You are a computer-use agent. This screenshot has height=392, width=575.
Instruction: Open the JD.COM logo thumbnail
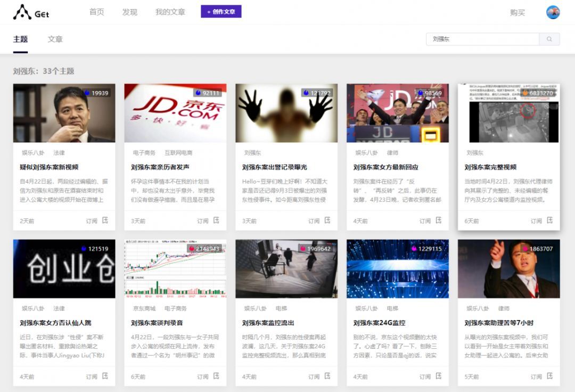tap(175, 113)
